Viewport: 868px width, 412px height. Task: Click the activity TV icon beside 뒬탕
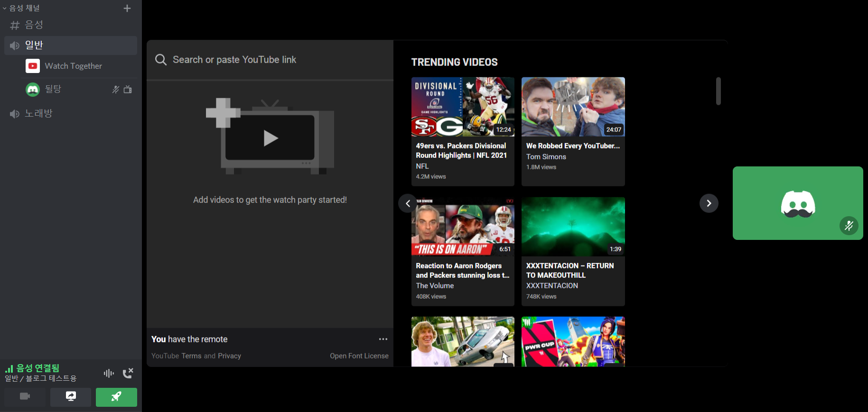pos(128,89)
